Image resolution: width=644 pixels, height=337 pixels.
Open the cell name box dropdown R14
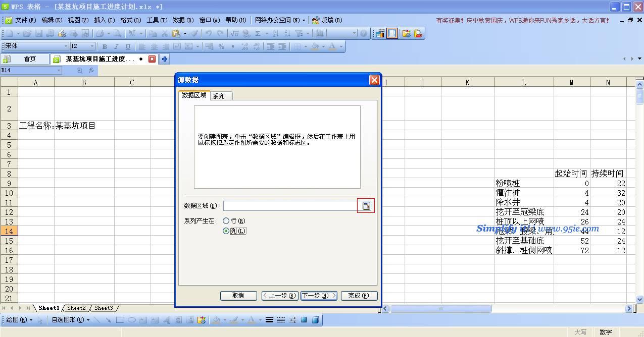pyautogui.click(x=59, y=71)
